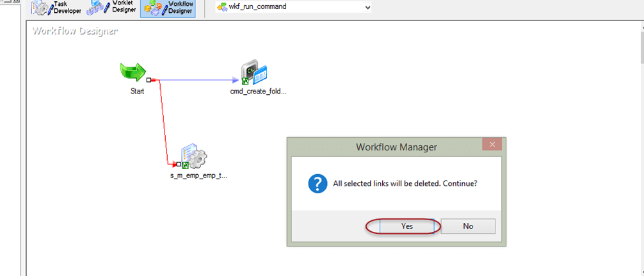Select the s_m_emp_emp_t session task gear icon

tap(193, 157)
